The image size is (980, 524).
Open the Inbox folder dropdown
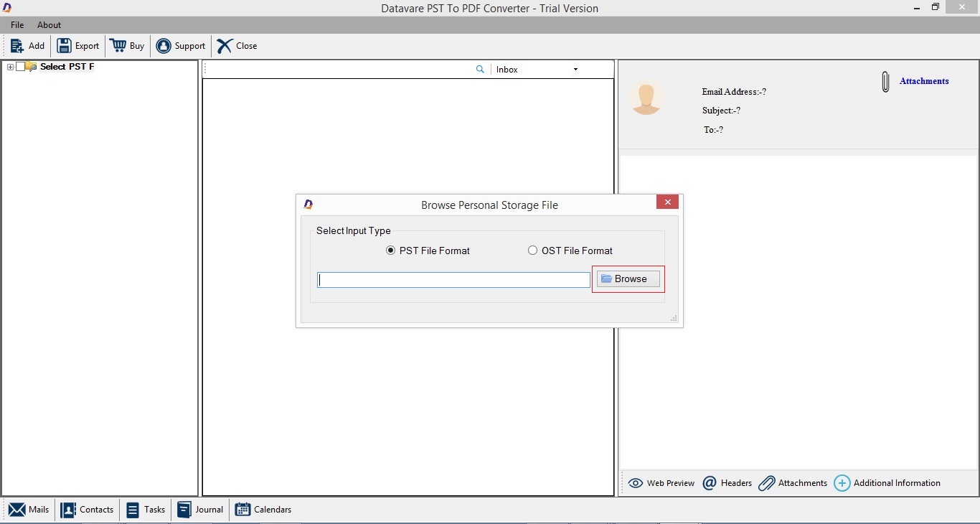(x=575, y=70)
